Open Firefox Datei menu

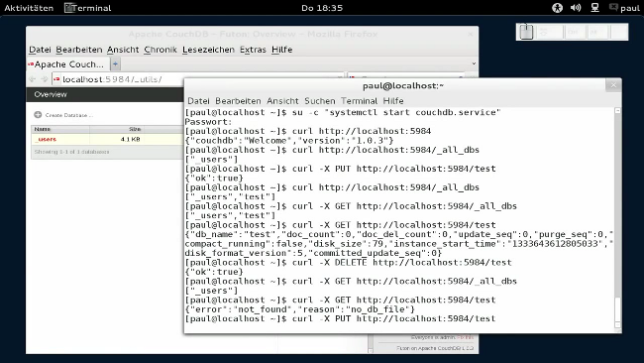point(40,50)
